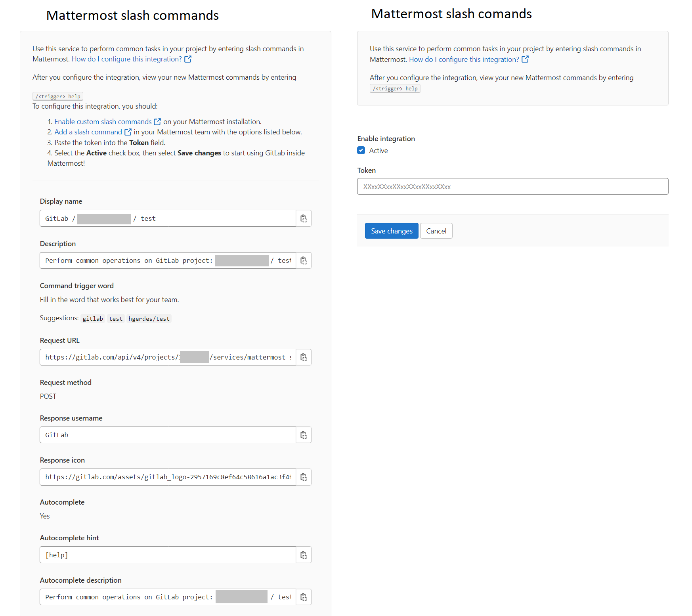Copy the Request URL to clipboard

304,357
